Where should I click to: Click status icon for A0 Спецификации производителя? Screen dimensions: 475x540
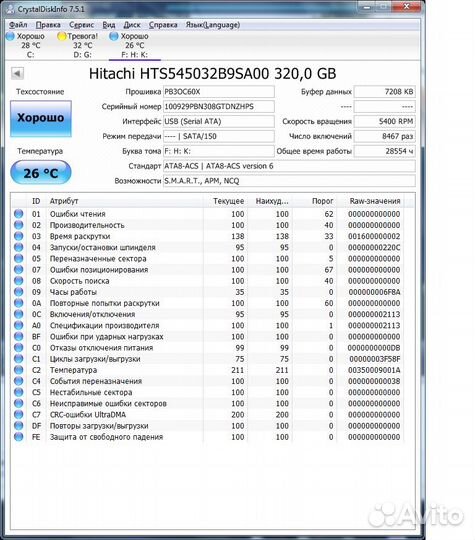tap(19, 325)
